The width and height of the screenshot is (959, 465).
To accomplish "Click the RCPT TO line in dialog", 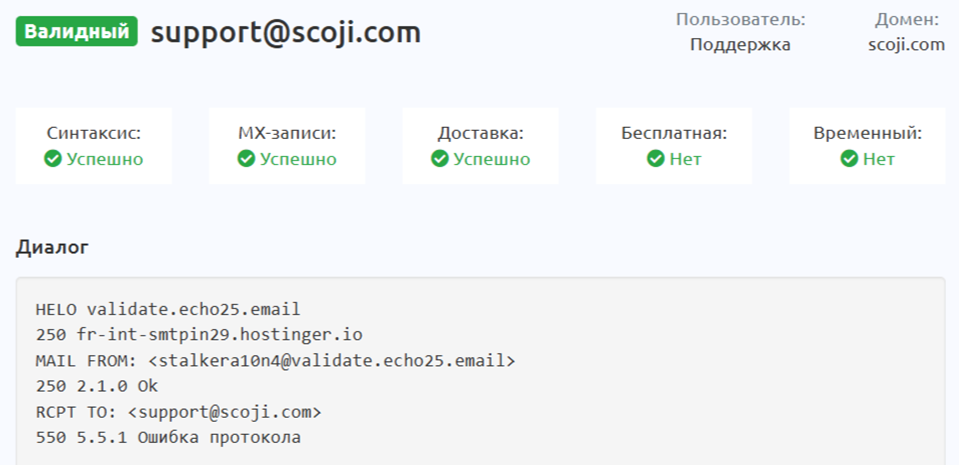I will pos(179,412).
